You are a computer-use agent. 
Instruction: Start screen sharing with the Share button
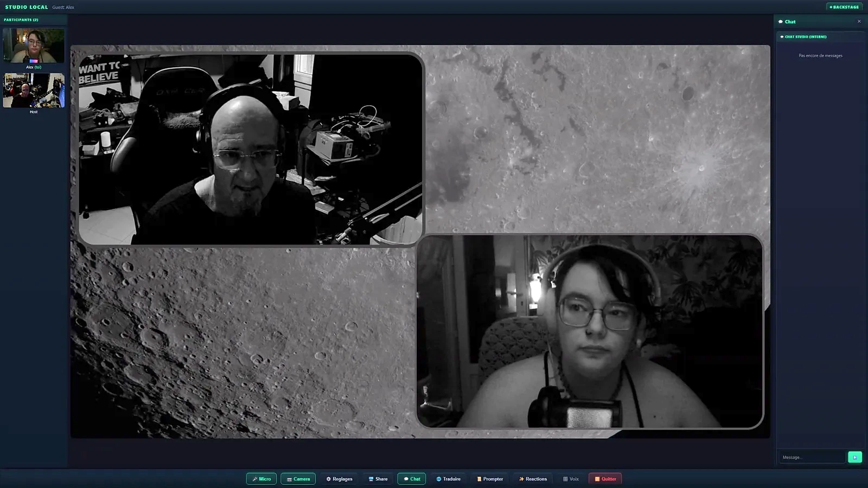378,479
